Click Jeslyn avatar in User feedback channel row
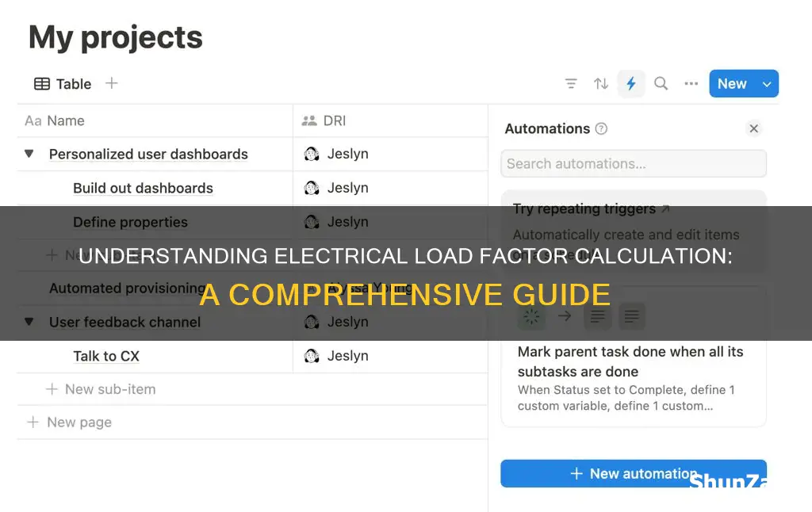 (311, 322)
